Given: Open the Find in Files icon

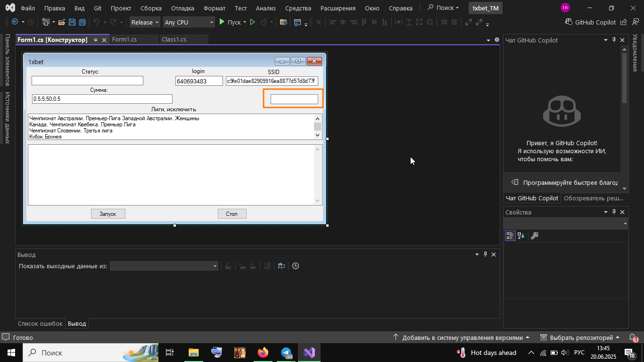Looking at the screenshot, I should point(283,22).
